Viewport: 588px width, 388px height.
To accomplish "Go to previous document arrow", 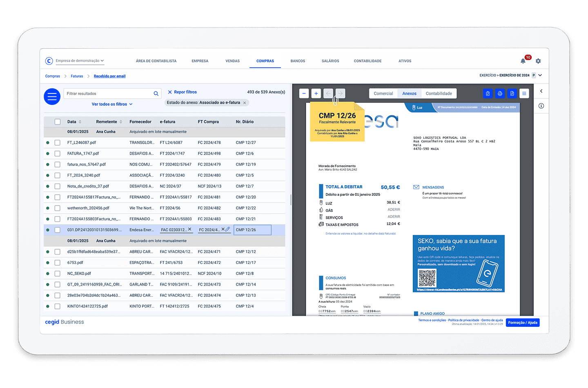I will [328, 93].
